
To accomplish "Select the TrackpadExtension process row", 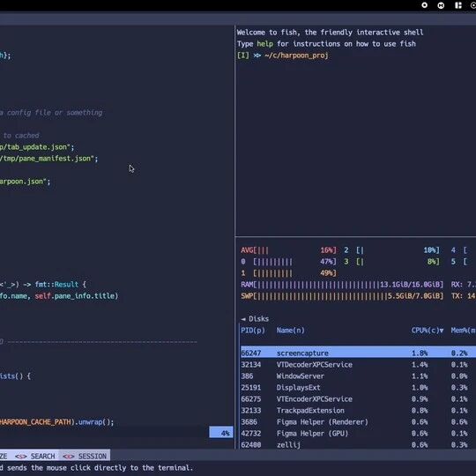I will click(358, 411).
